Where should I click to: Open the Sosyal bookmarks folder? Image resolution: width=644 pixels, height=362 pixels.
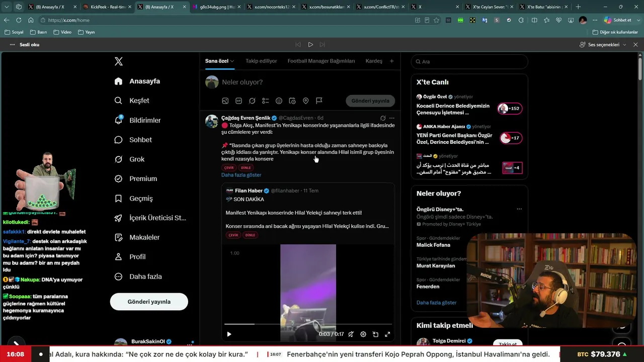coord(14,32)
